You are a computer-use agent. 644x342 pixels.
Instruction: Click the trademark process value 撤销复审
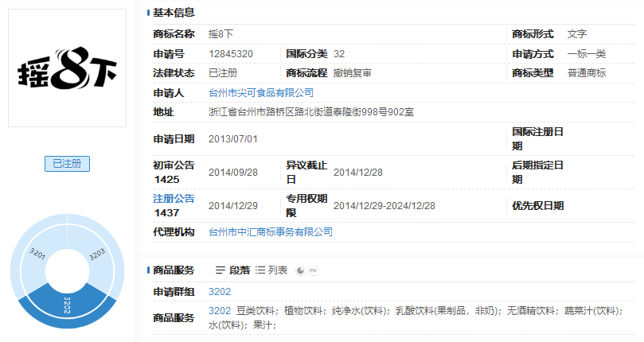[353, 73]
